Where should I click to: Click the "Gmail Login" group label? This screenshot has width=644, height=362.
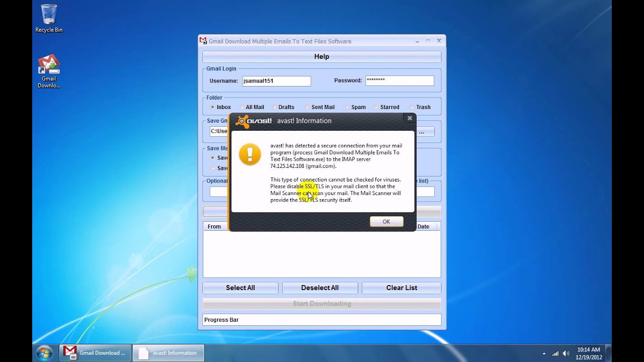tap(221, 69)
